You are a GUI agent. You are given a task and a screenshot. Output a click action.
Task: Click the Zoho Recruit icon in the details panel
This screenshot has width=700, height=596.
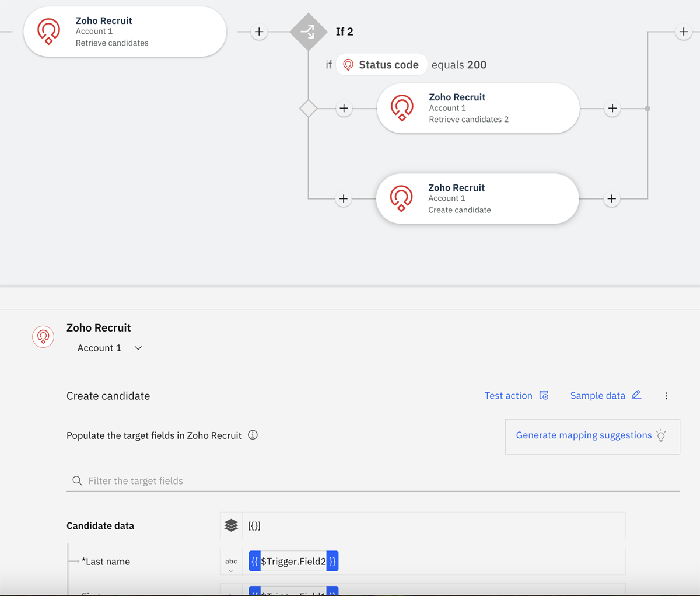click(43, 337)
